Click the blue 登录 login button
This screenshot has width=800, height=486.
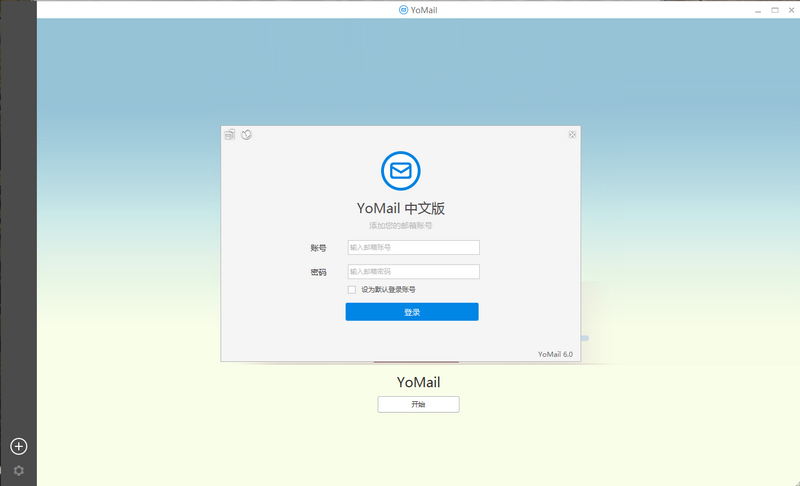412,312
